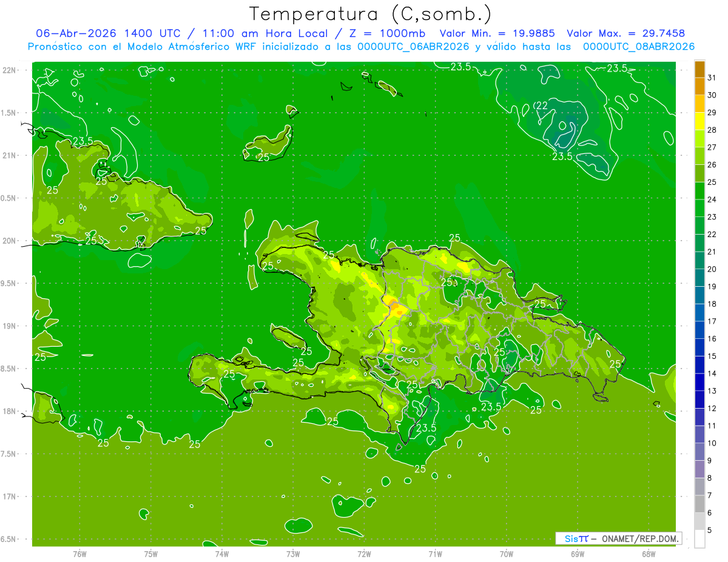The image size is (728, 562).
Task: Click the legend value 29 label
Action: coord(712,113)
